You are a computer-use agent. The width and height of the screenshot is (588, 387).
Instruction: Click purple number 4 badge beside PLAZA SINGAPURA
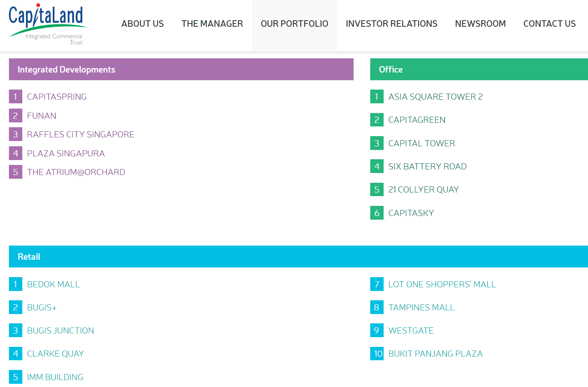(15, 154)
